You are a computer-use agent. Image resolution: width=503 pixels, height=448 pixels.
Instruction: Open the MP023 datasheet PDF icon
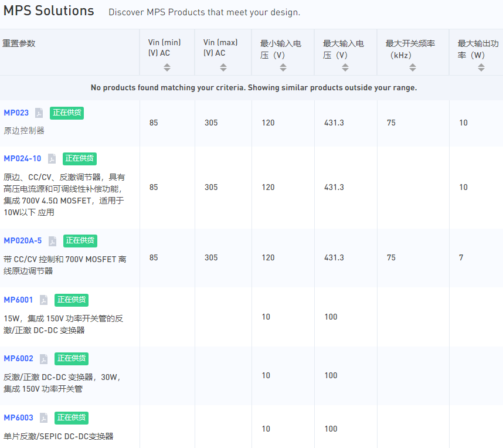[39, 113]
